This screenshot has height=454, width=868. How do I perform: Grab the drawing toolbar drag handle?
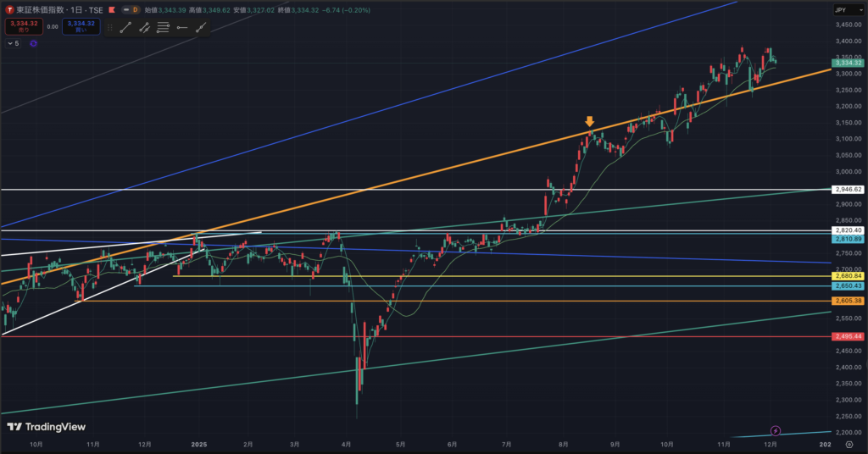pyautogui.click(x=109, y=27)
